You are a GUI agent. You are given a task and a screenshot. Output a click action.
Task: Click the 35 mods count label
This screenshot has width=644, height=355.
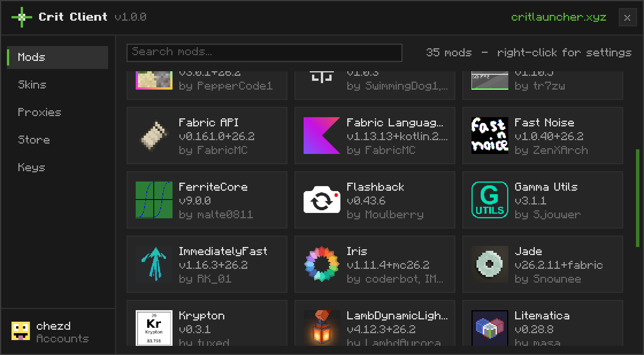pyautogui.click(x=449, y=52)
